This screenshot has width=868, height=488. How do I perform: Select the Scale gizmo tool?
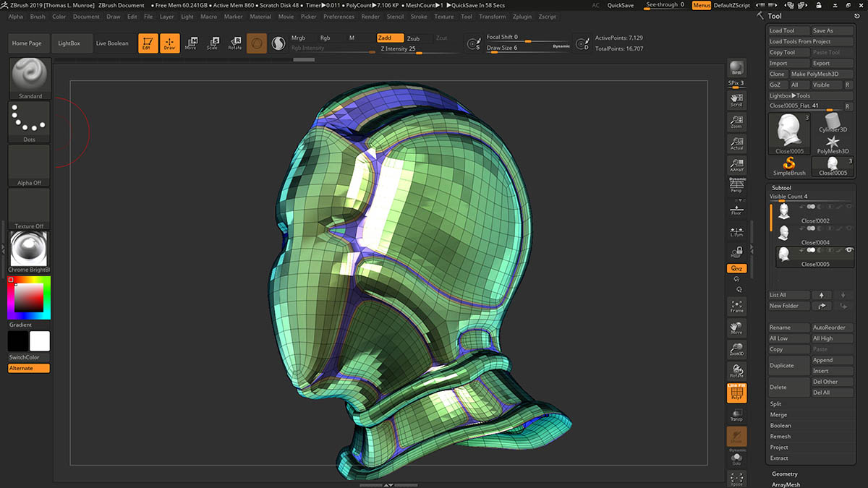(212, 43)
